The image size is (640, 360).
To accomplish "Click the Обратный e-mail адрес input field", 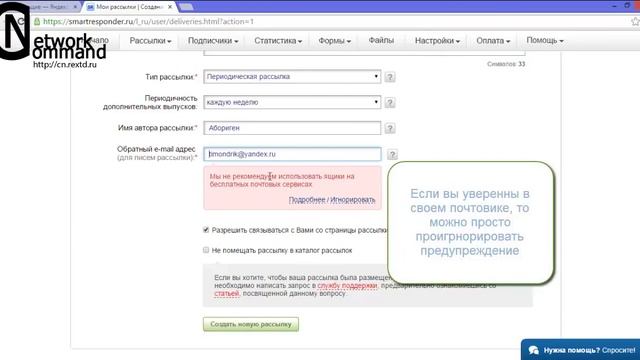I will 292,154.
